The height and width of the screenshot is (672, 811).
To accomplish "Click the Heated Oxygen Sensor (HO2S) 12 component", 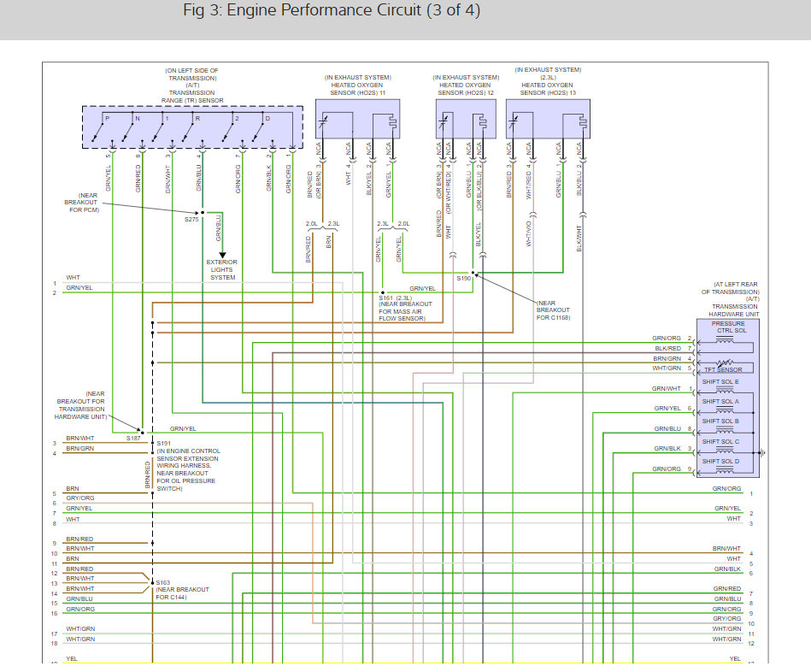I will (466, 119).
